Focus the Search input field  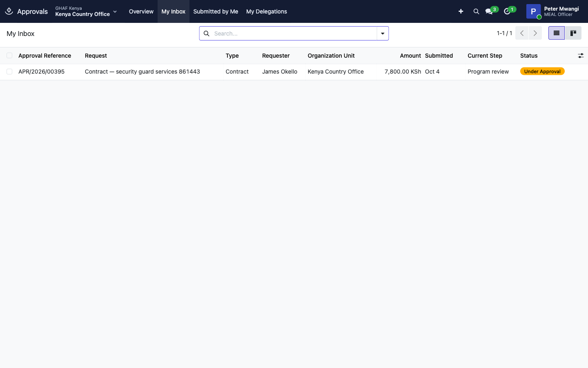coord(294,34)
